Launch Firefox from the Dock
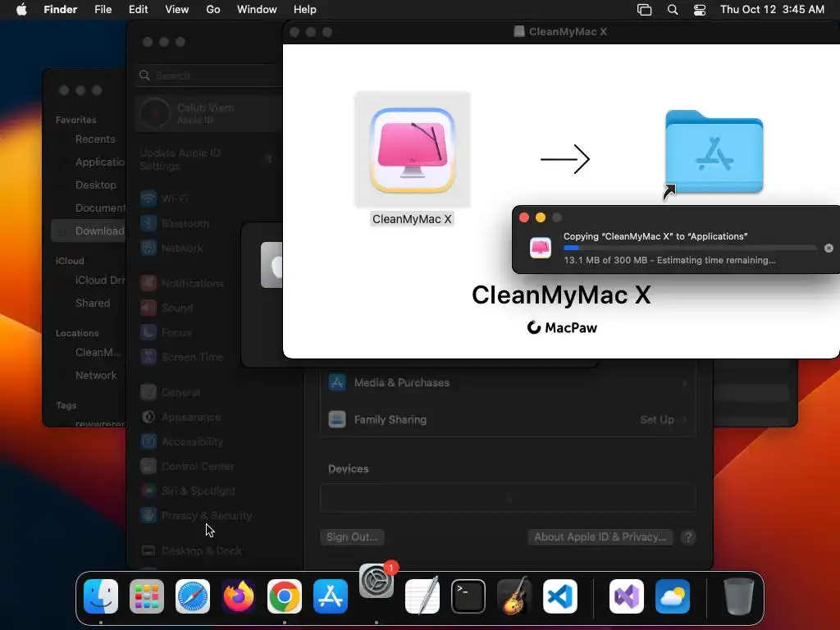 [239, 596]
